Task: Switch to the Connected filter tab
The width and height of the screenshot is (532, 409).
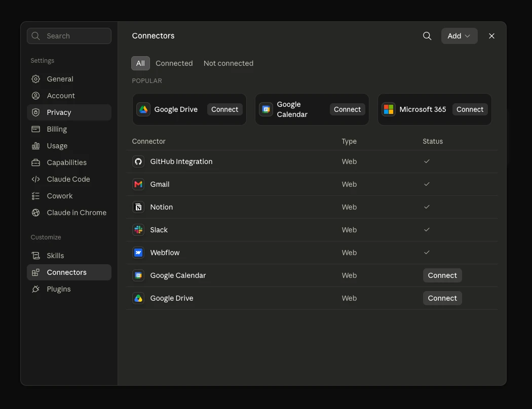Action: (x=174, y=63)
